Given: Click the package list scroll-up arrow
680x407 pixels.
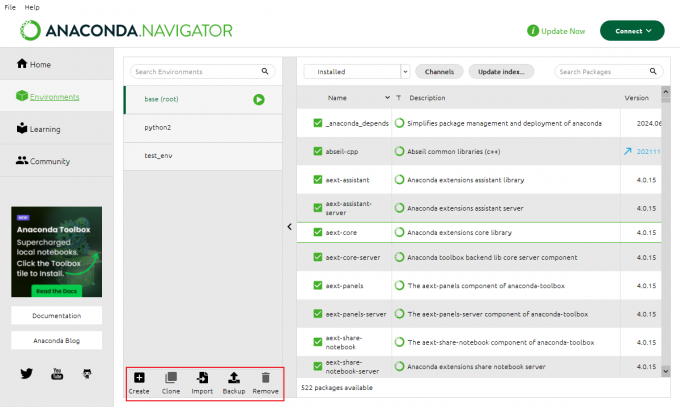Looking at the screenshot, I should [666, 92].
